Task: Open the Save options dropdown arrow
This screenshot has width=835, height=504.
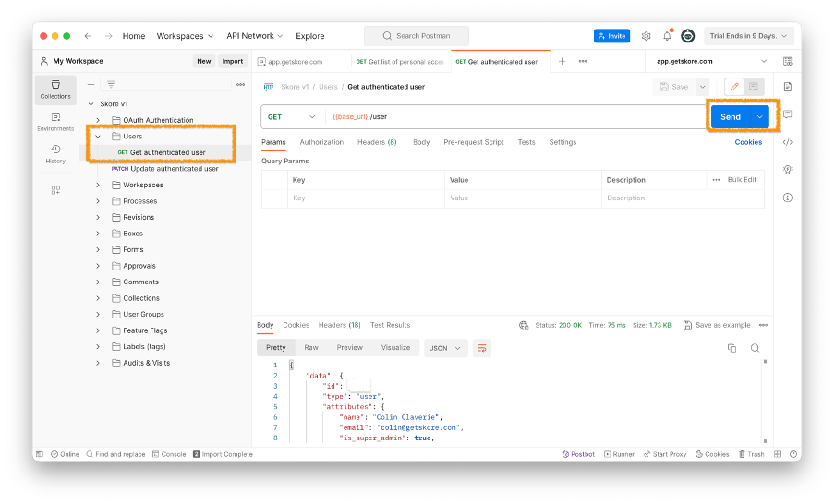Action: tap(703, 86)
